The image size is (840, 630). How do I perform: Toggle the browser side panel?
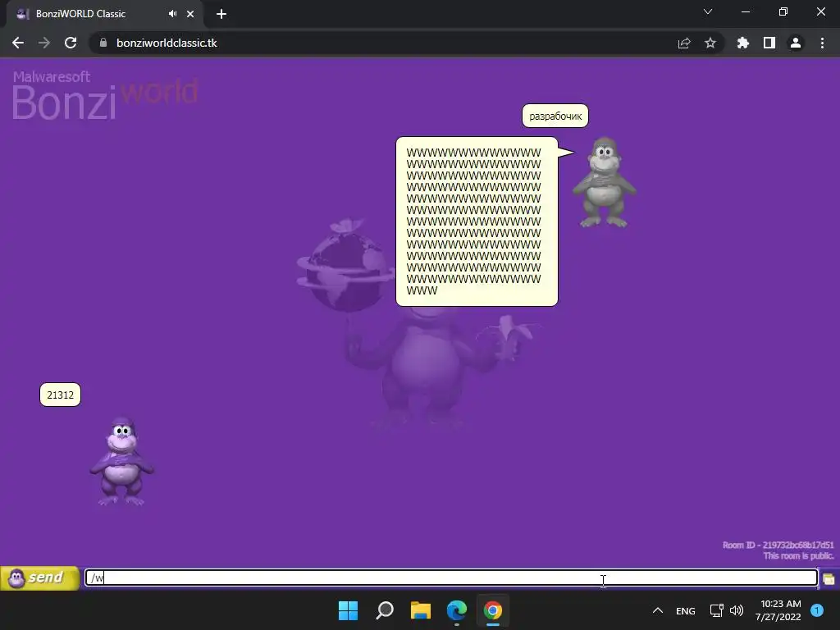coord(769,43)
